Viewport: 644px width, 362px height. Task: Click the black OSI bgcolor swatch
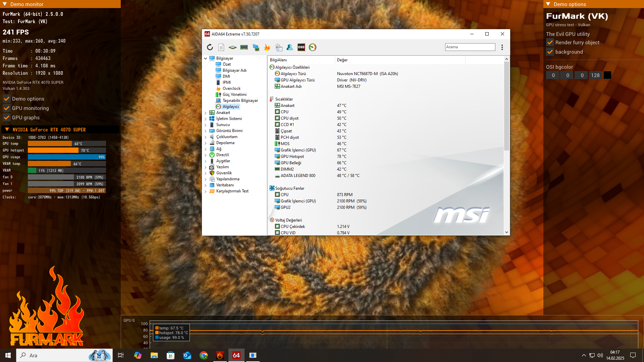coord(607,75)
